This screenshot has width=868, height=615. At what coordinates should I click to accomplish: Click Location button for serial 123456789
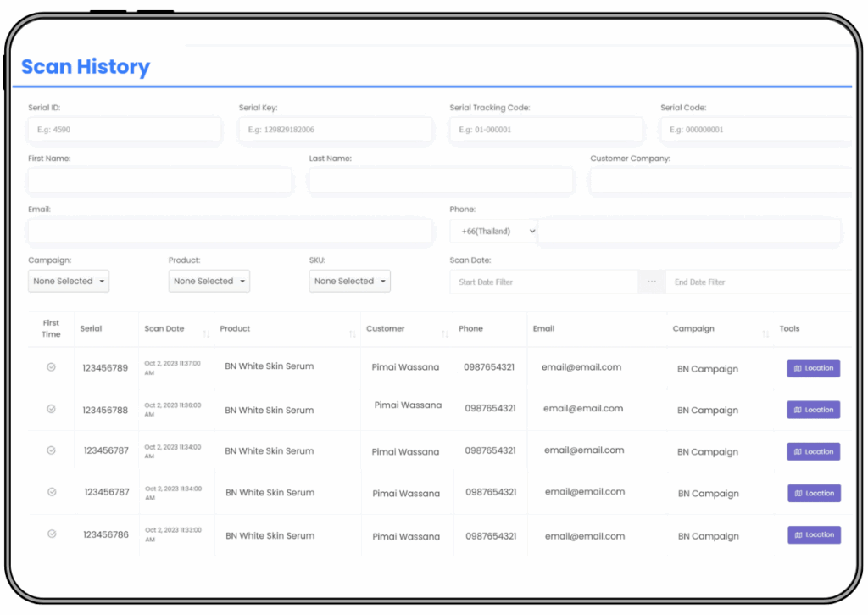[814, 368]
